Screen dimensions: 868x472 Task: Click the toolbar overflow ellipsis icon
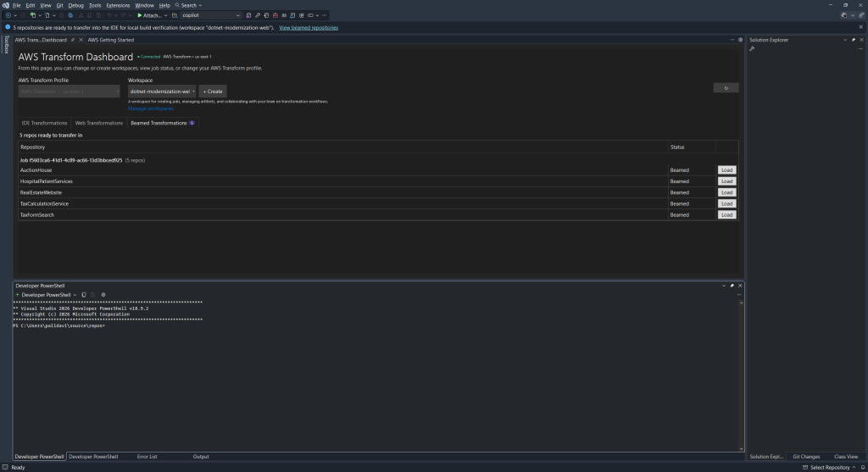click(x=324, y=15)
